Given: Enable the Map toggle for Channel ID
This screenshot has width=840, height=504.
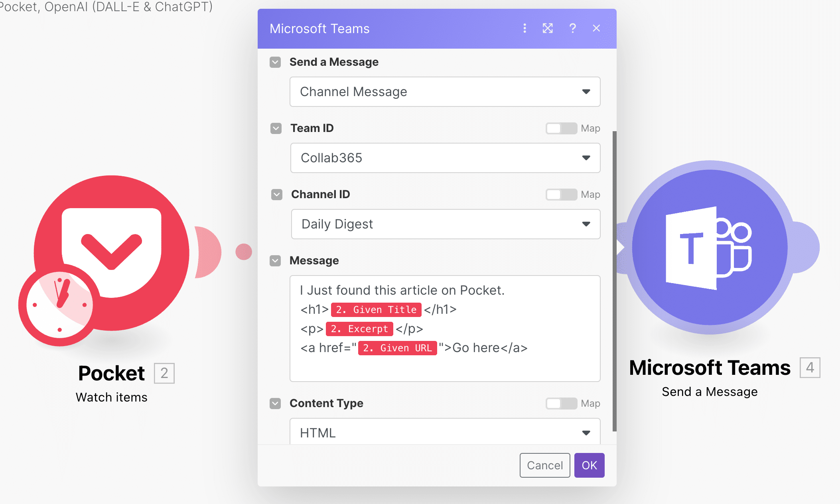Looking at the screenshot, I should tap(560, 195).
